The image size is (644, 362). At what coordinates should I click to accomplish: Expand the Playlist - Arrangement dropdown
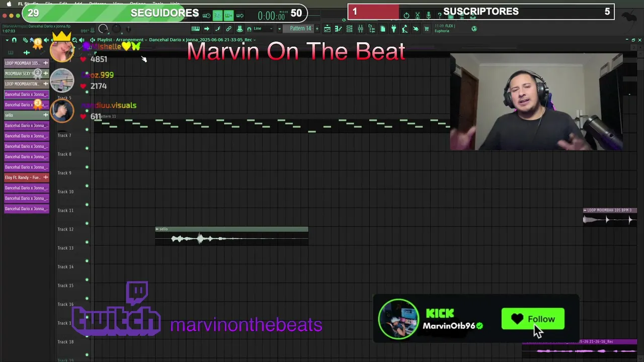click(146, 40)
